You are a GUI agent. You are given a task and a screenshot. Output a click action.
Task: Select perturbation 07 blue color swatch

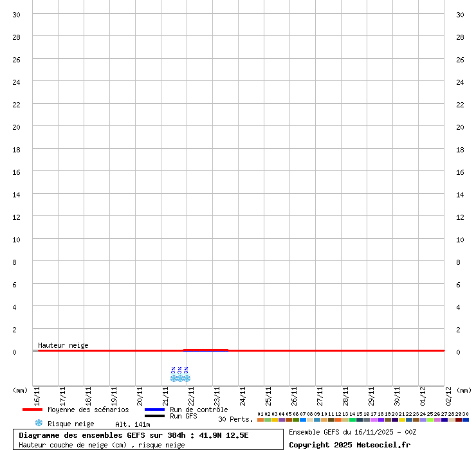(x=303, y=420)
